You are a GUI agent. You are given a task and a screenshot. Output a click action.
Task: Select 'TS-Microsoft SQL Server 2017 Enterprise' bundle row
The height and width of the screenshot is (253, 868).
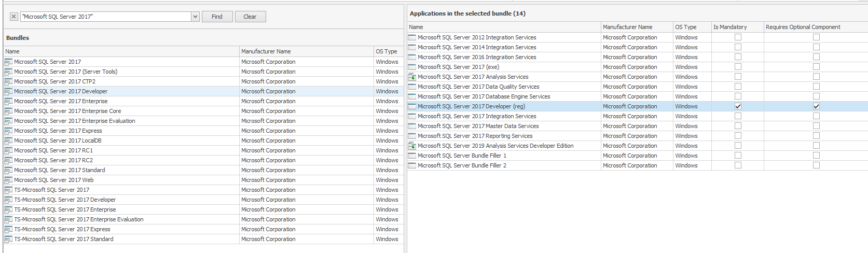coord(203,209)
